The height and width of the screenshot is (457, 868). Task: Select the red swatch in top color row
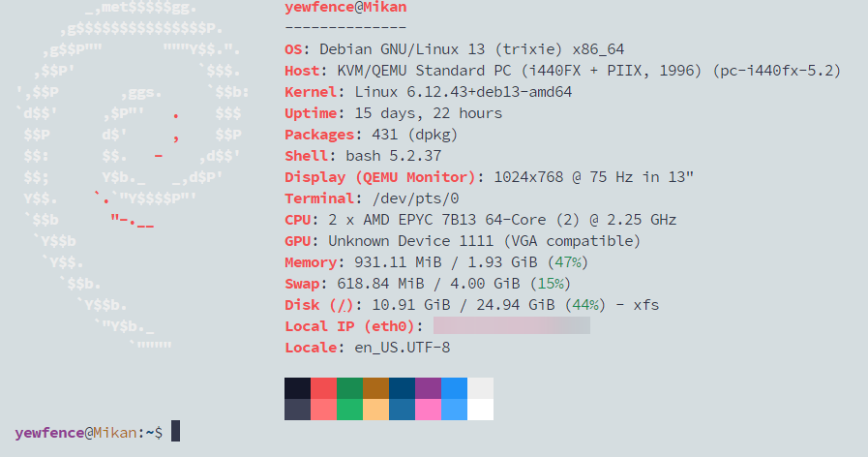(323, 388)
